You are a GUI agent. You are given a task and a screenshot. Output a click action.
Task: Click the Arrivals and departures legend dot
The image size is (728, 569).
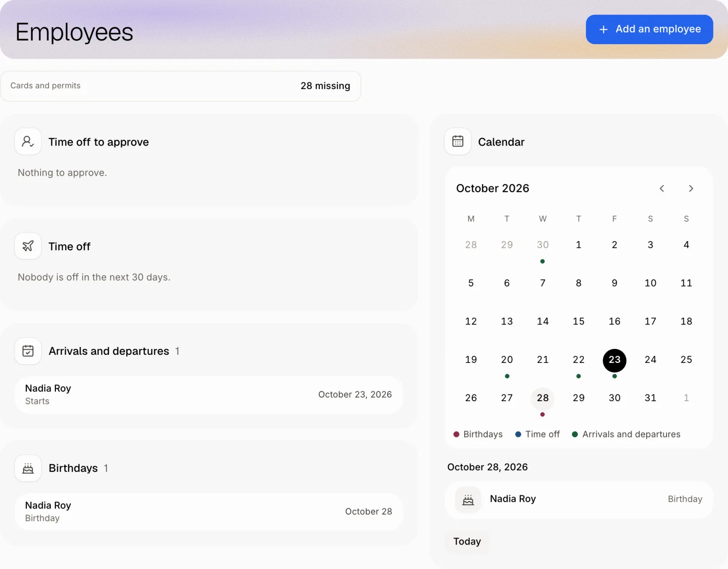(x=575, y=434)
